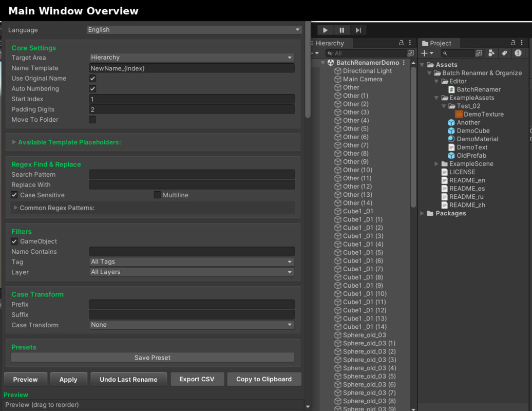The height and width of the screenshot is (411, 532).
Task: Click the Project tab folder icon
Action: click(425, 43)
